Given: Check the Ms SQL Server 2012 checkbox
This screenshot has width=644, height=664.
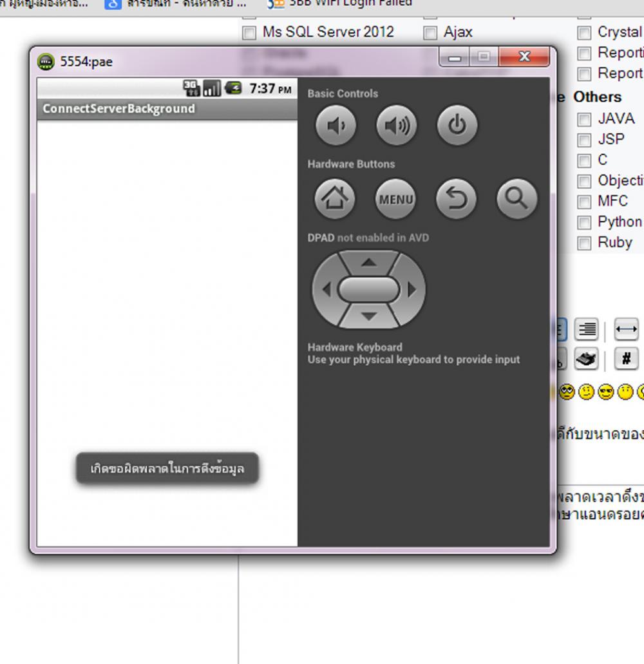Looking at the screenshot, I should coord(249,33).
